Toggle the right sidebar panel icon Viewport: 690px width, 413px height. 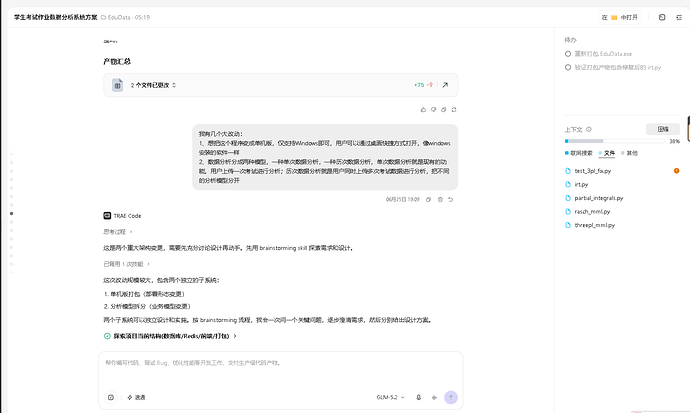tap(679, 17)
